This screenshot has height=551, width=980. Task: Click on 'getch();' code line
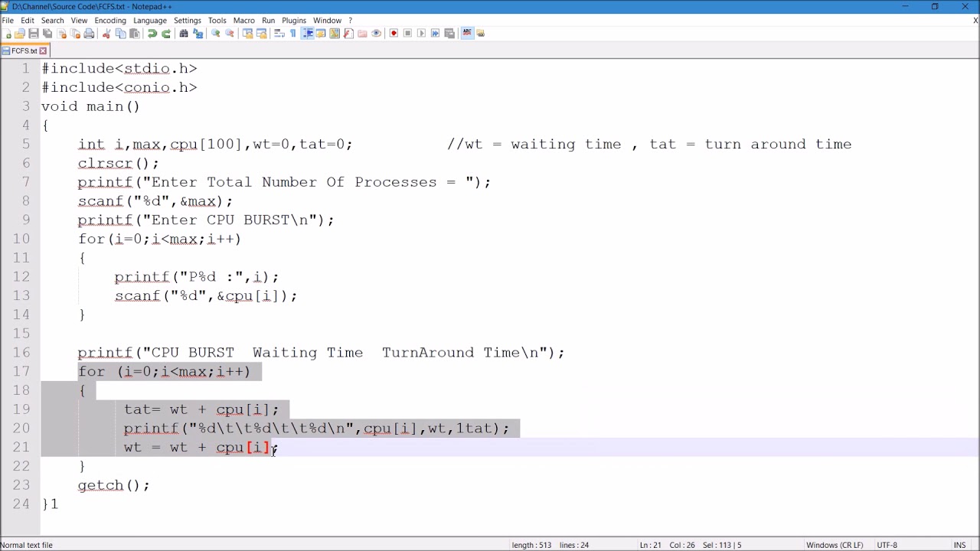[x=113, y=485]
